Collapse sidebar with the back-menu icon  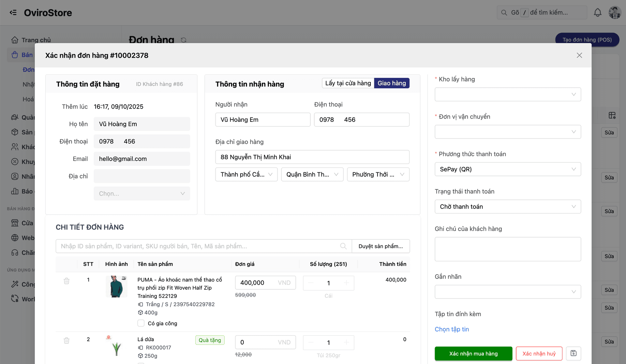tap(13, 13)
